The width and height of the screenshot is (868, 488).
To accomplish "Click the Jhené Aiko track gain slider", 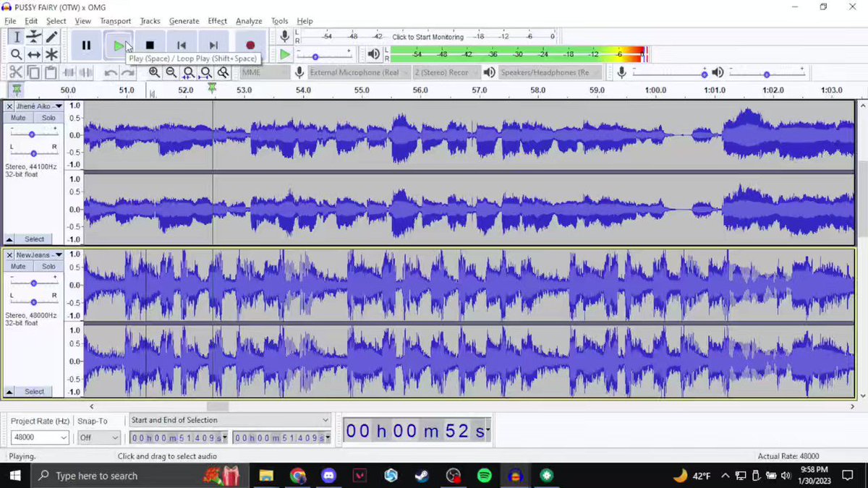I will 33,134.
